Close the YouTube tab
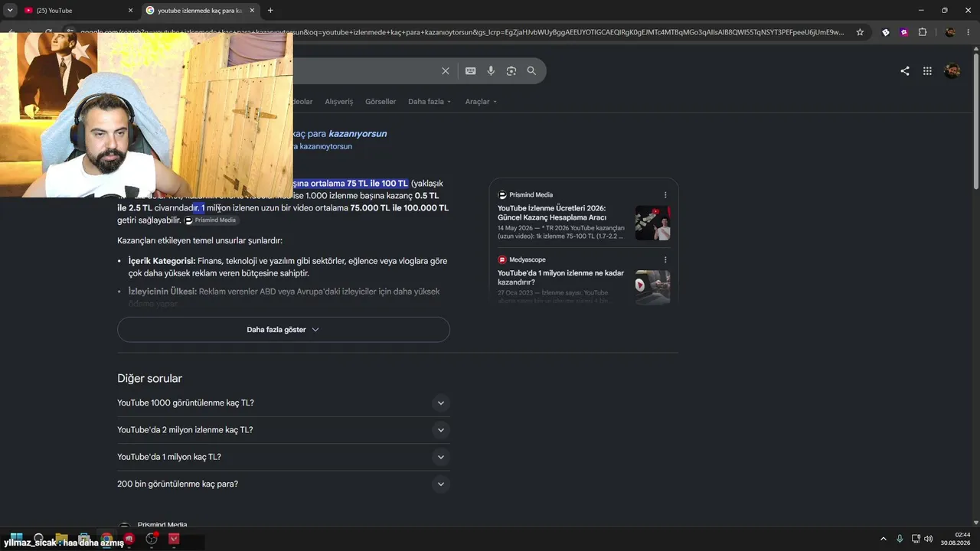Screen dimensions: 980x551 coord(130,11)
